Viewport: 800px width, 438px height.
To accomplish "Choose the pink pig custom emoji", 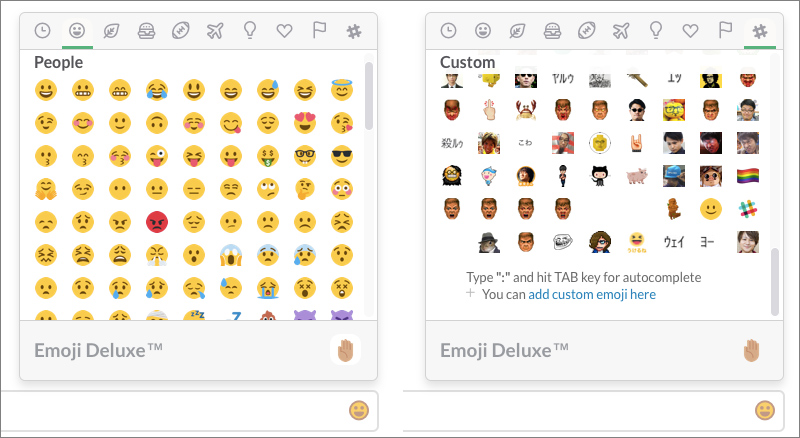I will pos(637,176).
